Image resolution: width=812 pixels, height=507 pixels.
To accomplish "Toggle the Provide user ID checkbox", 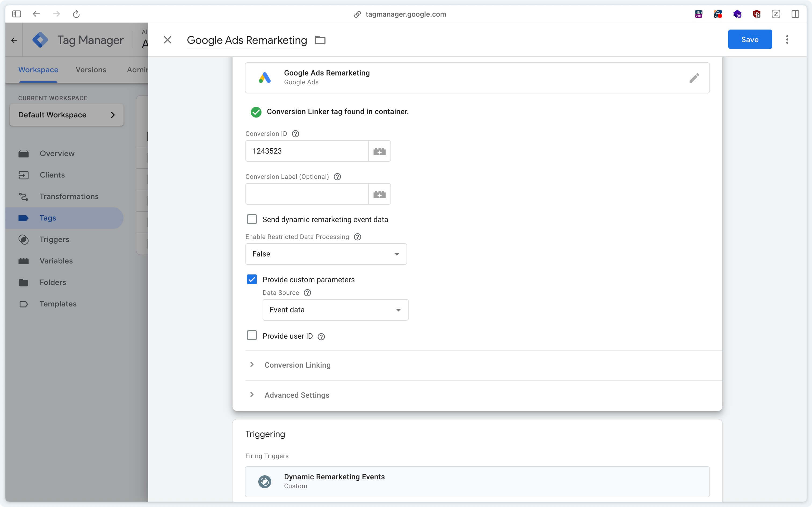I will tap(252, 336).
